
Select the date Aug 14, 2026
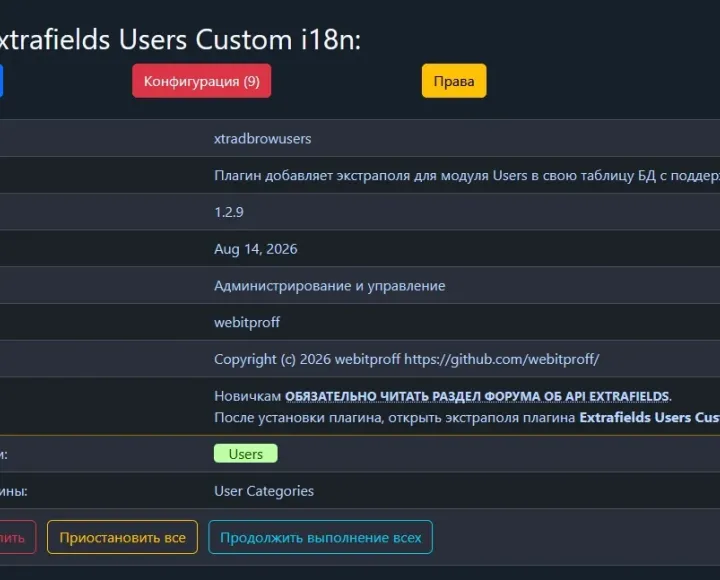point(256,249)
